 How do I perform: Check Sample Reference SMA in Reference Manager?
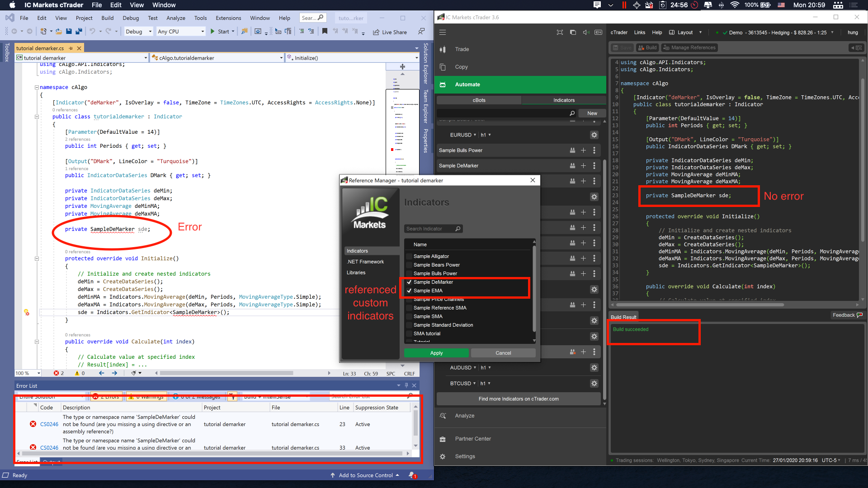click(409, 308)
